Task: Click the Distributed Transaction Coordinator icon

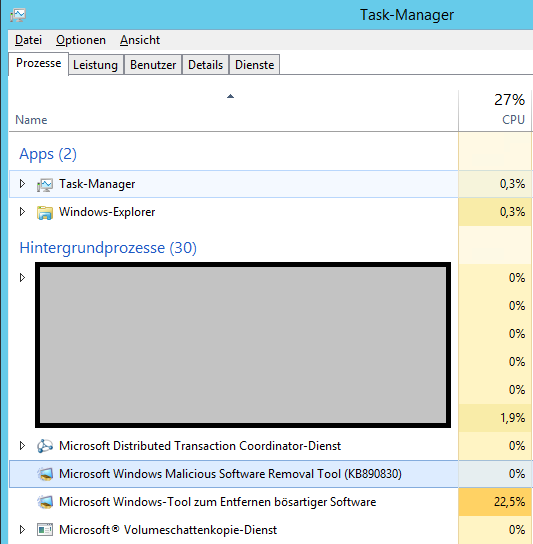Action: click(45, 446)
